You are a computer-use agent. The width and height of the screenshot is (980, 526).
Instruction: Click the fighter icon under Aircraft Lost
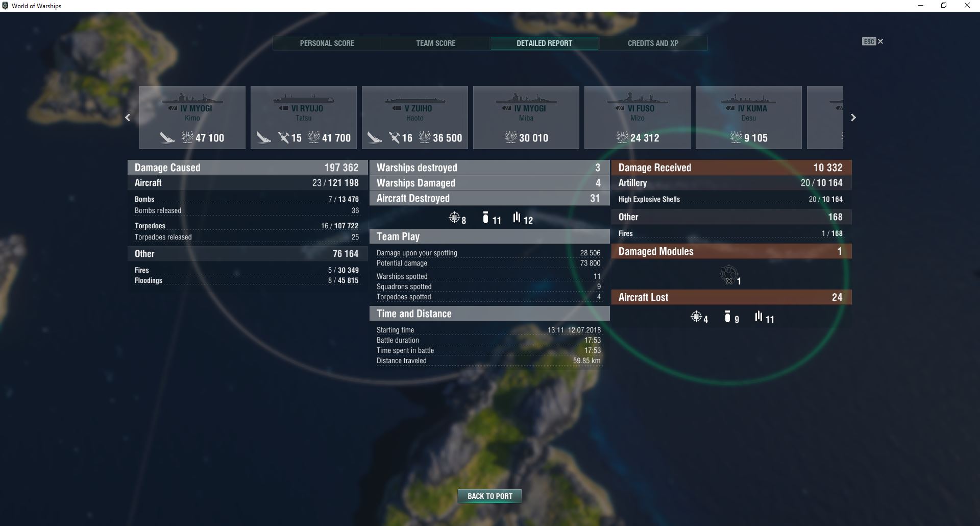(696, 317)
